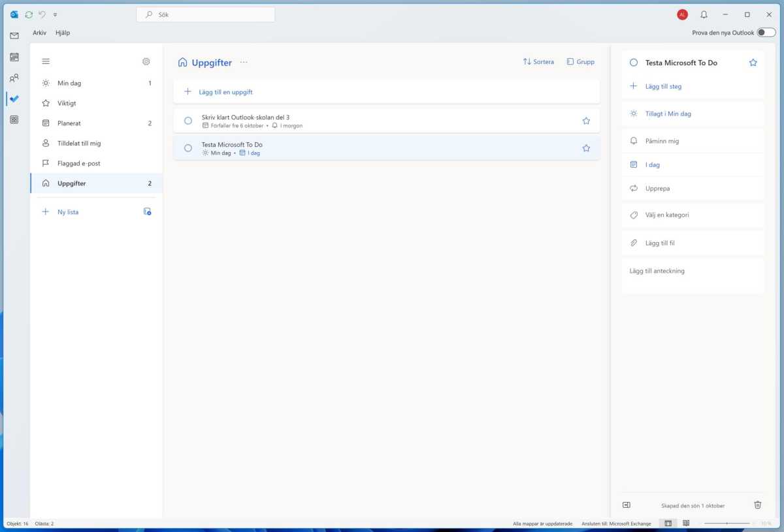Select the Uppgifter list in sidebar
The width and height of the screenshot is (784, 532).
coord(97,183)
